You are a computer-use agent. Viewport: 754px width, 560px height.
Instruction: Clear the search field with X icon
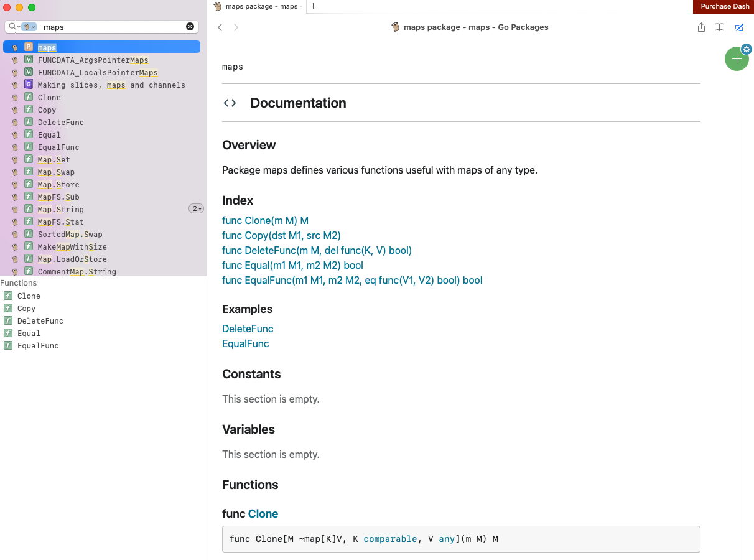pos(190,27)
